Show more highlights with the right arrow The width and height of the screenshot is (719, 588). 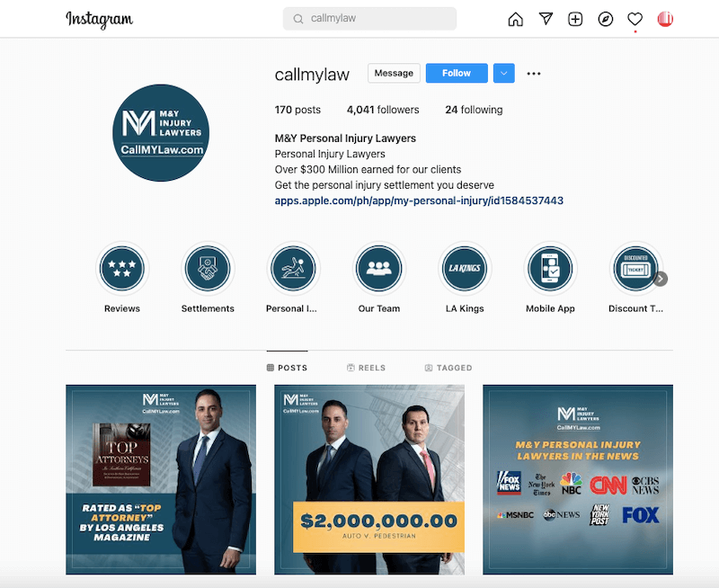click(661, 279)
